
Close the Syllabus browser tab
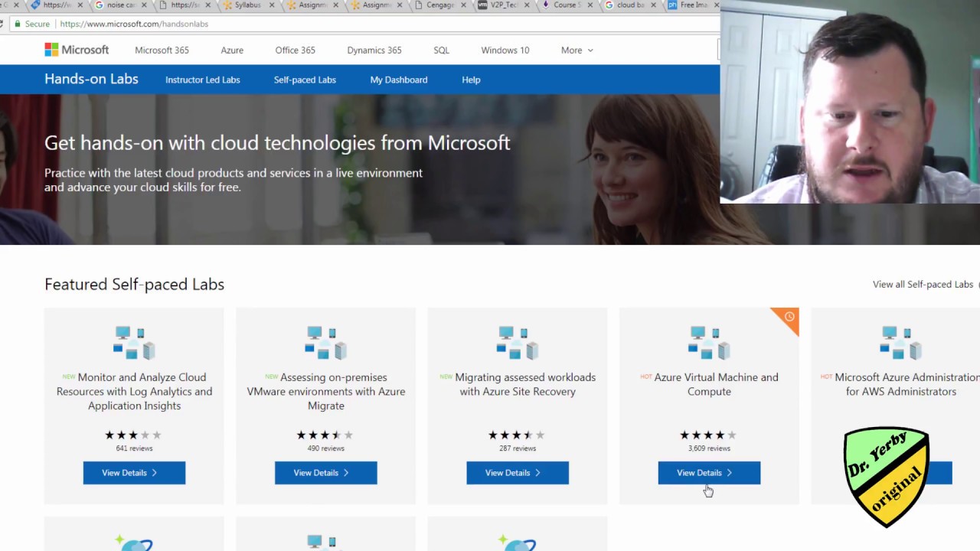pos(271,5)
